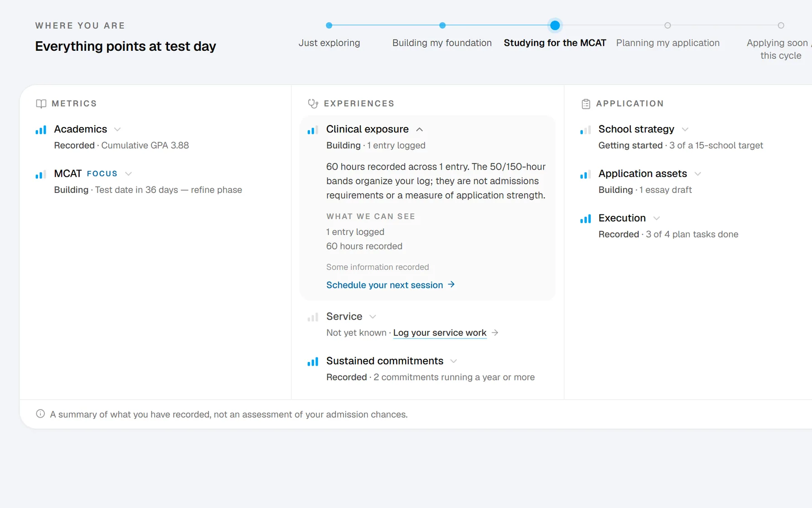
Task: Click the Service bars icon
Action: click(313, 317)
